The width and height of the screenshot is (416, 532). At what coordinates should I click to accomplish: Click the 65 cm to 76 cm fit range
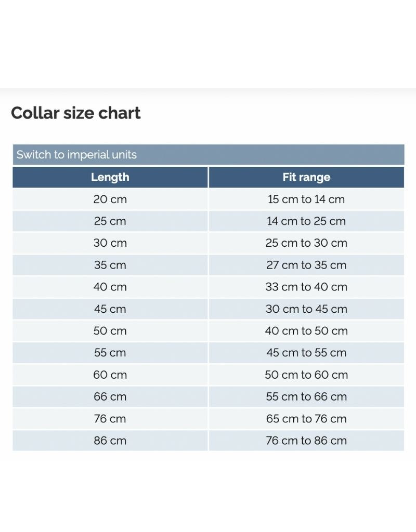(x=306, y=419)
